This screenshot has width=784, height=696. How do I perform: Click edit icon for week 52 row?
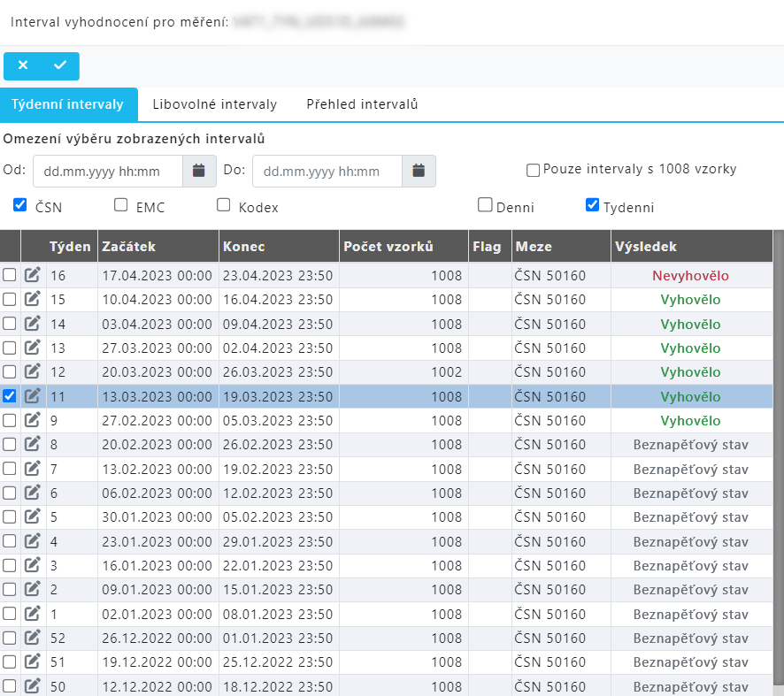33,638
